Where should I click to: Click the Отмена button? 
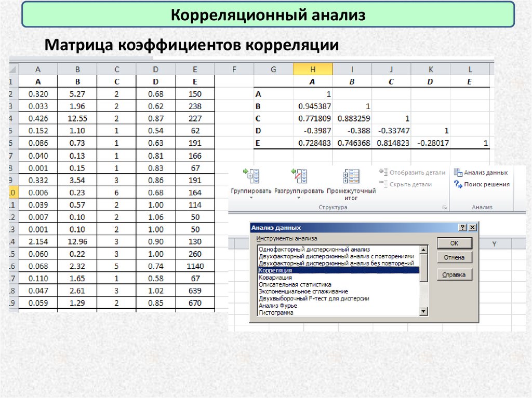click(x=454, y=257)
